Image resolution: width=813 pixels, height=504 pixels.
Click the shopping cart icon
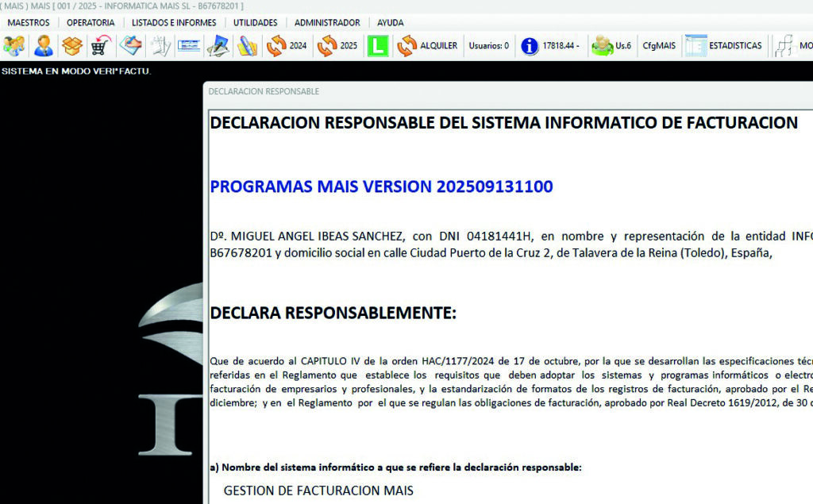coord(101,46)
